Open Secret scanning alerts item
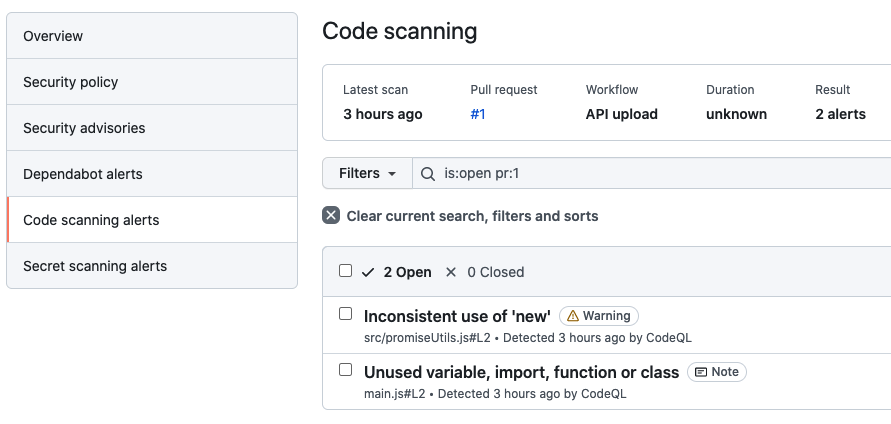The height and width of the screenshot is (424, 891). (x=152, y=266)
